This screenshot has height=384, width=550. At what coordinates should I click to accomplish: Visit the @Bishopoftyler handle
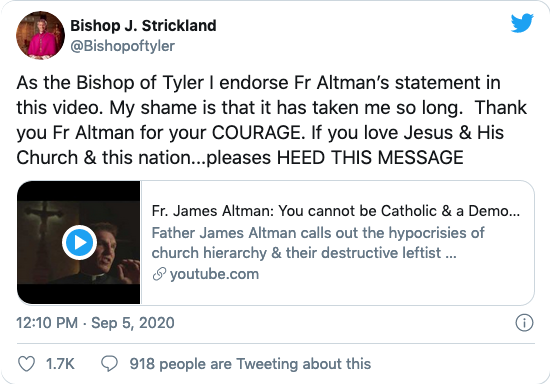click(x=122, y=46)
